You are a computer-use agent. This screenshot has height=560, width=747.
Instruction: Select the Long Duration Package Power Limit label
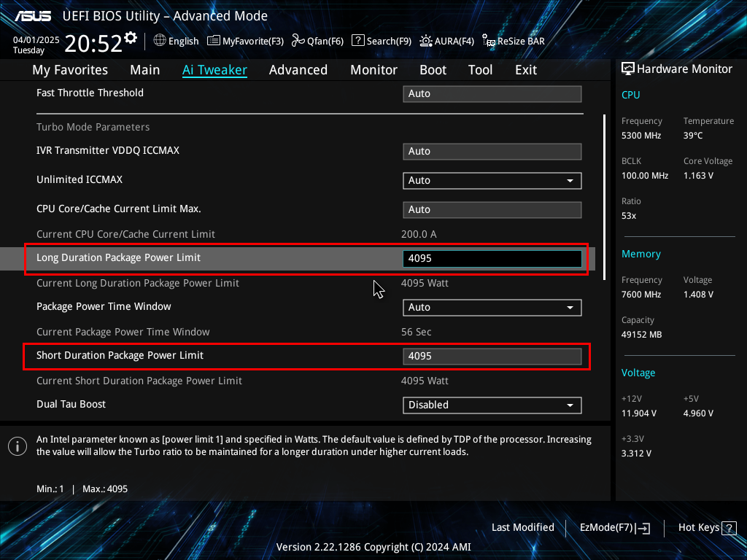tap(119, 257)
